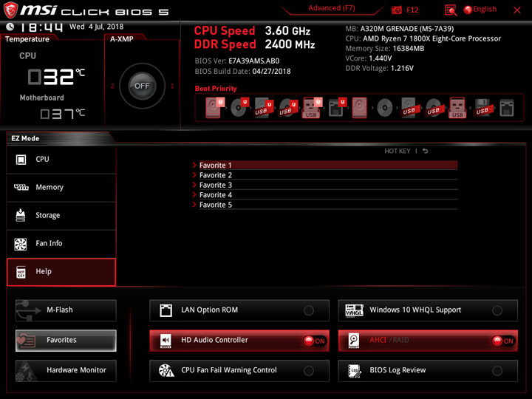Image resolution: width=532 pixels, height=399 pixels.
Task: Select the UEFI USB hard disk boot icon
Action: point(264,108)
